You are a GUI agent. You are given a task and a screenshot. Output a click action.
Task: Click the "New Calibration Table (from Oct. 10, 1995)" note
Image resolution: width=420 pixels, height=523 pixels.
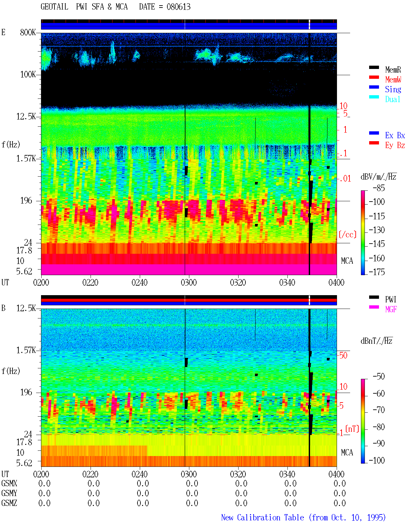[304, 518]
